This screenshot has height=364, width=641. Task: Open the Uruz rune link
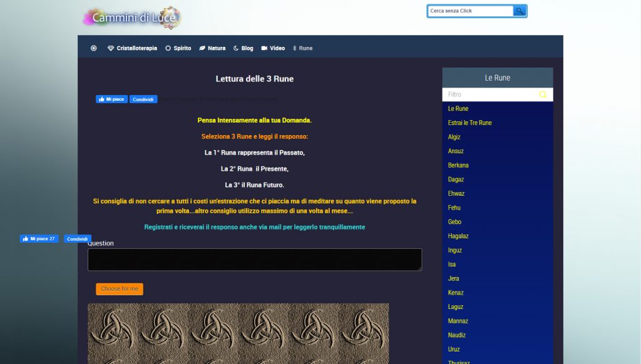click(453, 349)
